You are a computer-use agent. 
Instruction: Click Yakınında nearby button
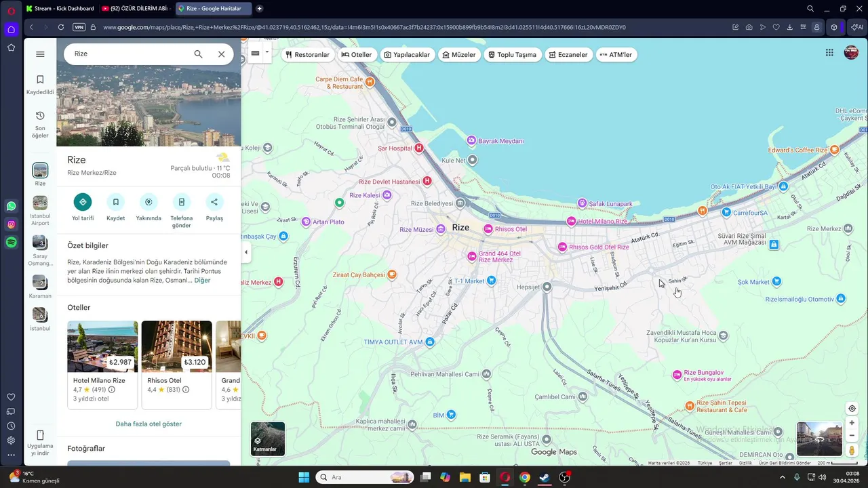(149, 202)
